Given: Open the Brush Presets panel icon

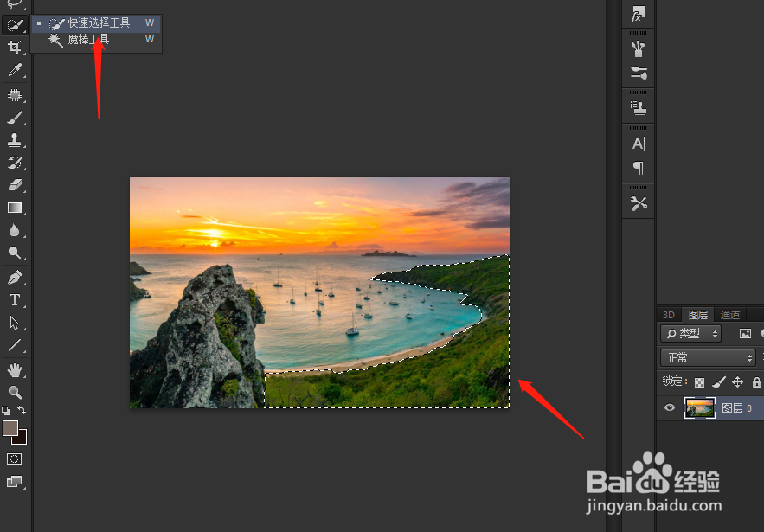Looking at the screenshot, I should pos(638,73).
